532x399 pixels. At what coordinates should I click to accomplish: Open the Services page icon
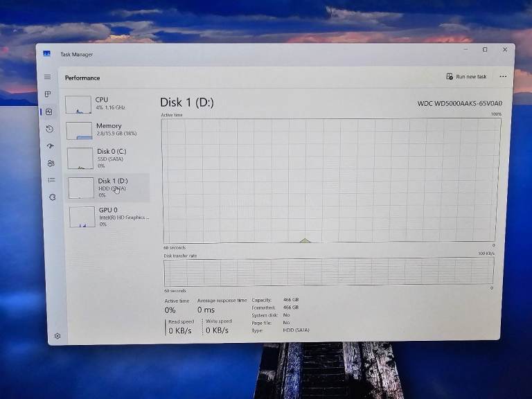(x=52, y=197)
